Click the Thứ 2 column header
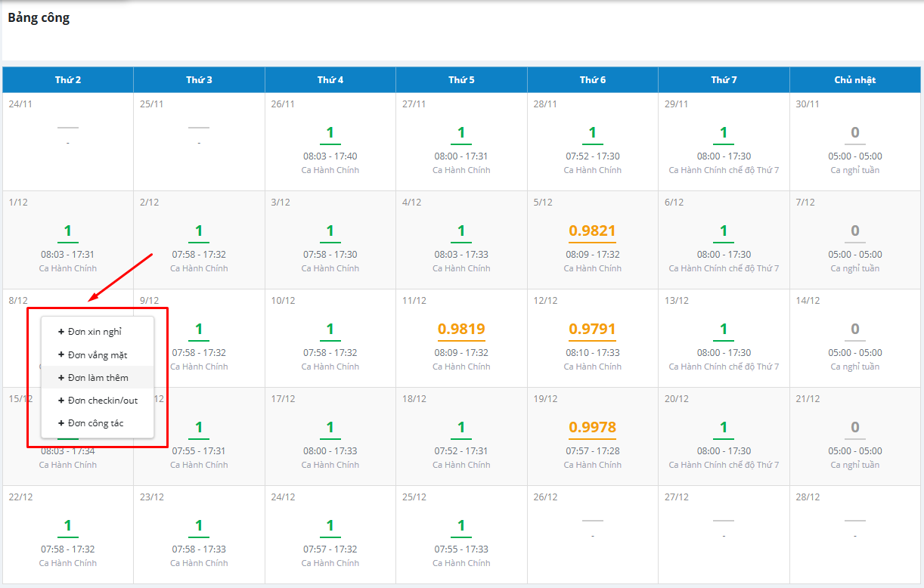The height and width of the screenshot is (588, 924). point(68,80)
